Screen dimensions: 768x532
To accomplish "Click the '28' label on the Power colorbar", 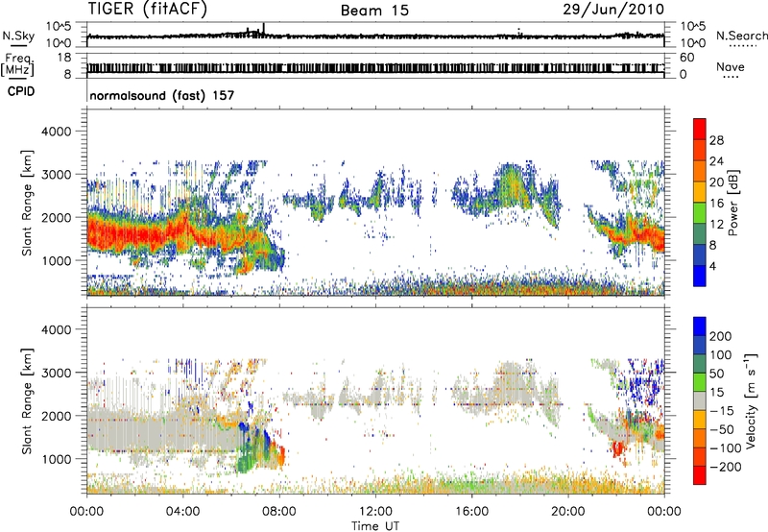I will [x=716, y=140].
